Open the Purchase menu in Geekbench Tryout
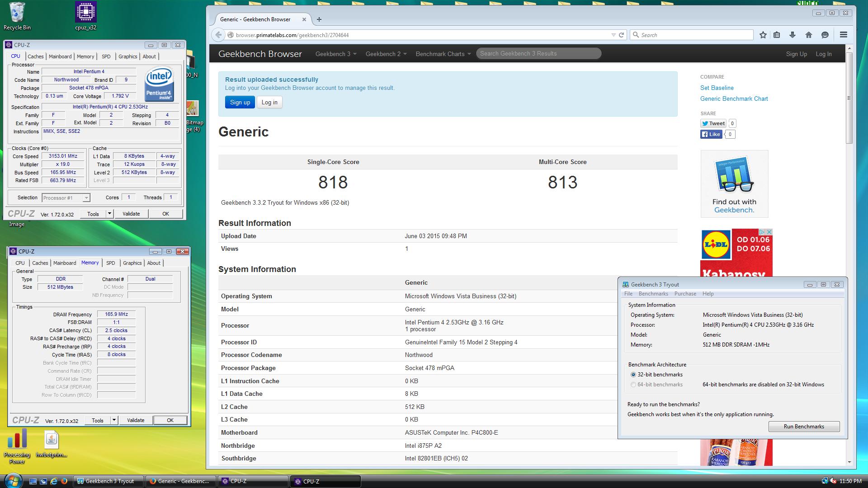 (685, 294)
